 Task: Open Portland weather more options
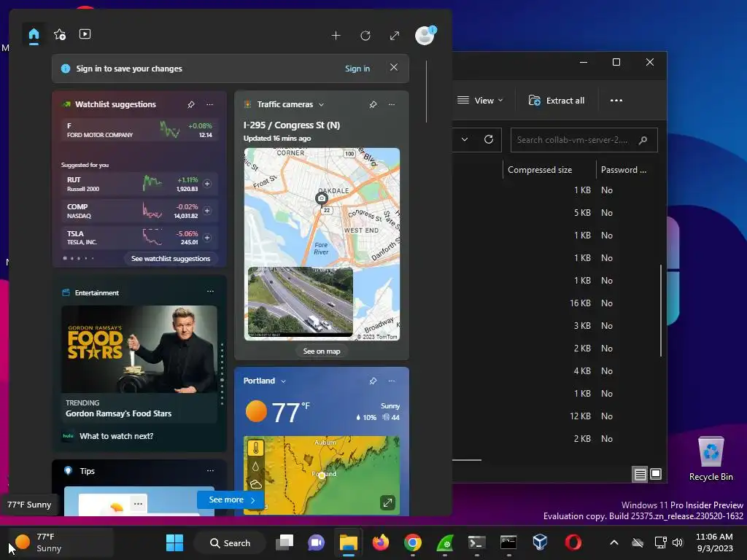pyautogui.click(x=392, y=381)
